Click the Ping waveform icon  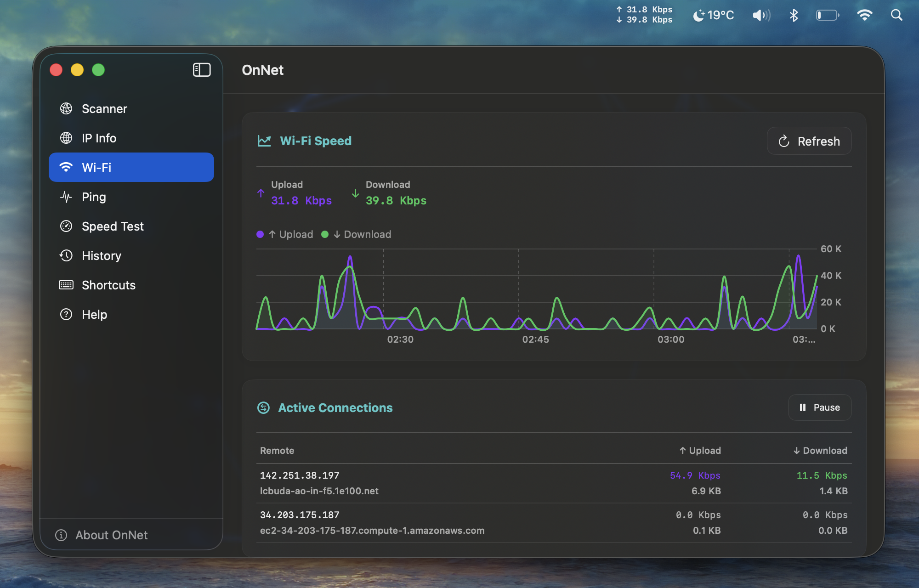pos(66,197)
